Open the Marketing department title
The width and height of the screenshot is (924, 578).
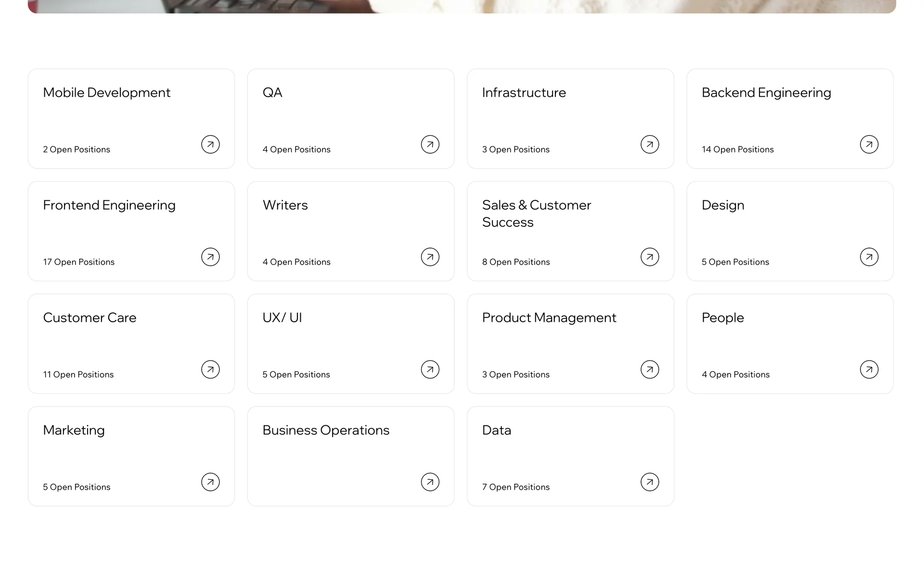pyautogui.click(x=74, y=431)
